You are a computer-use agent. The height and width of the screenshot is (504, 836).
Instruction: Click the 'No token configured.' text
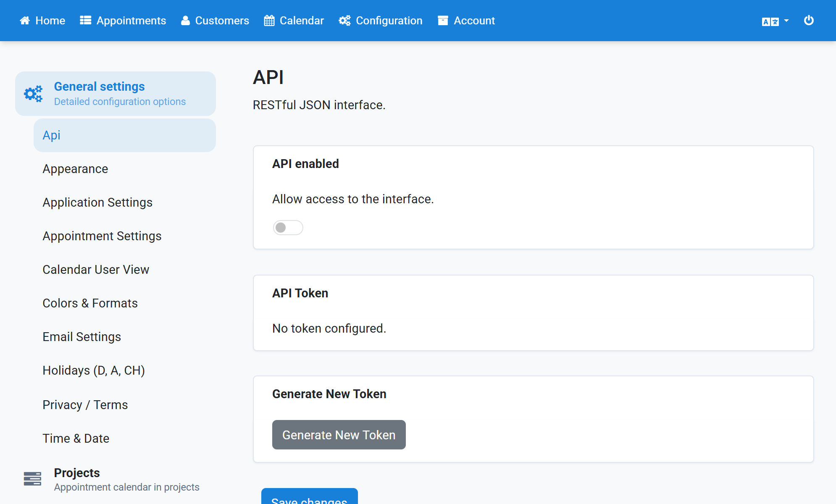pos(329,328)
